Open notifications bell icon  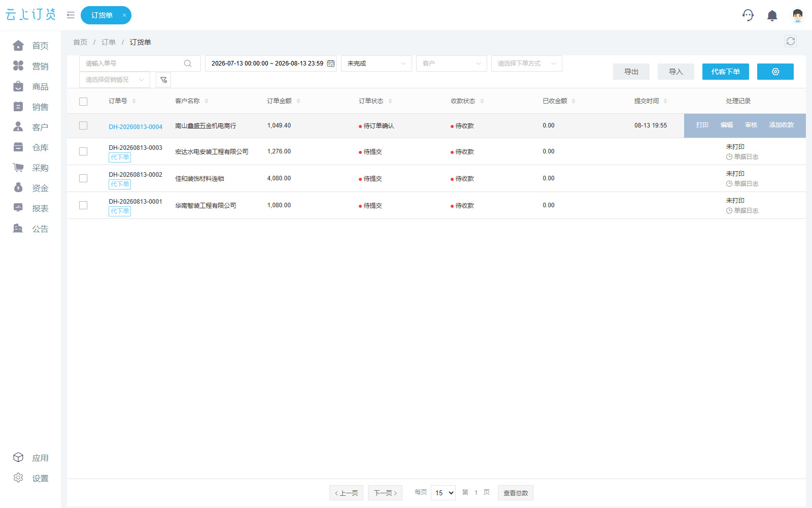tap(772, 16)
